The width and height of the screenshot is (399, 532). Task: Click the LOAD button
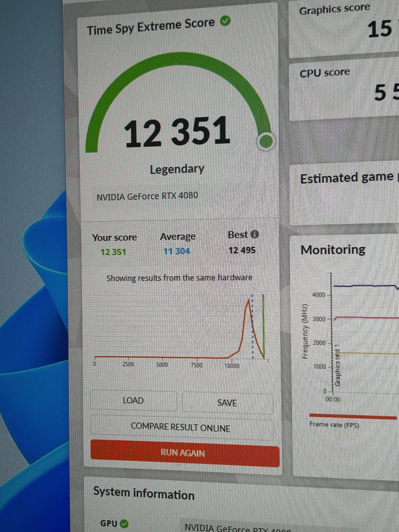tap(133, 400)
